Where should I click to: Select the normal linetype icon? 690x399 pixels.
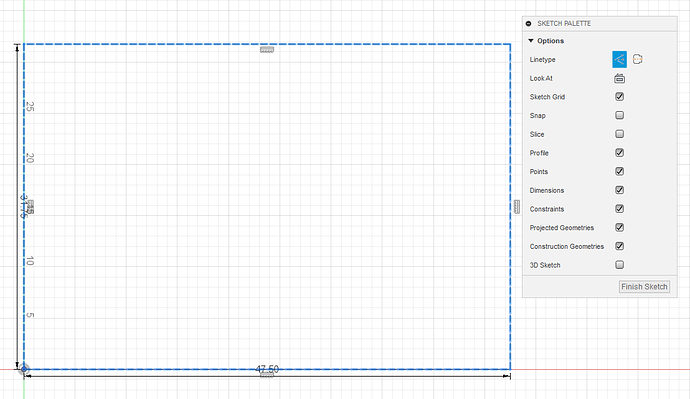click(x=619, y=59)
